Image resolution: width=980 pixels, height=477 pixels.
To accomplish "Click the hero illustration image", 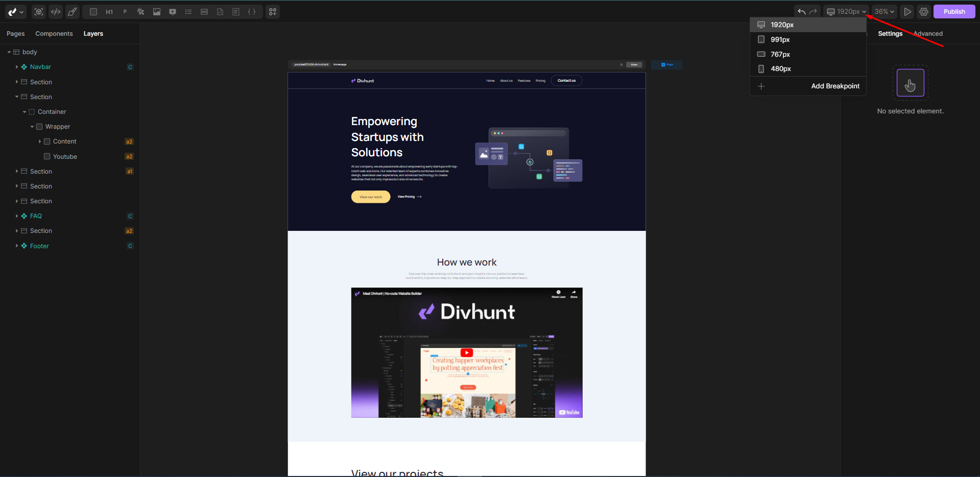I will click(529, 158).
